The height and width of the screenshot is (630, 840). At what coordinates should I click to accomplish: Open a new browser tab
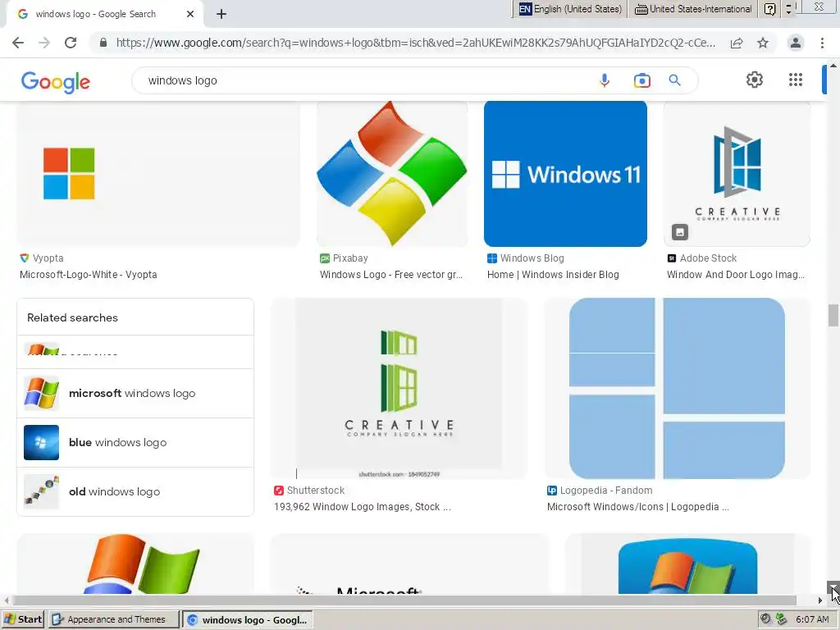tap(221, 15)
